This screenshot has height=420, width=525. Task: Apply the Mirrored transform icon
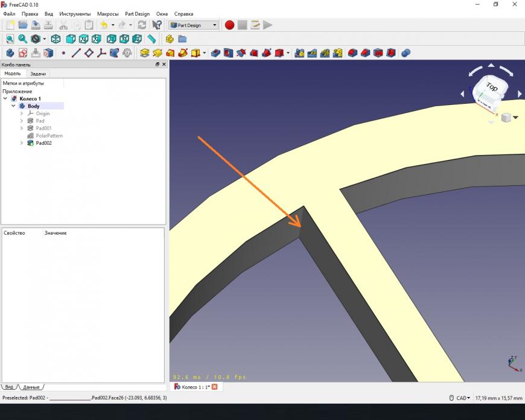(x=299, y=53)
